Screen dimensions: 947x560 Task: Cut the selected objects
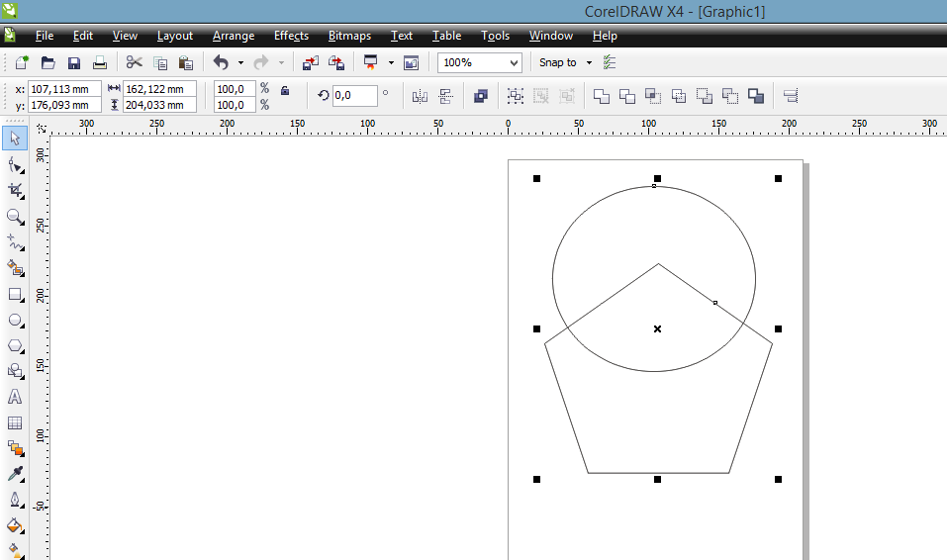(x=134, y=62)
